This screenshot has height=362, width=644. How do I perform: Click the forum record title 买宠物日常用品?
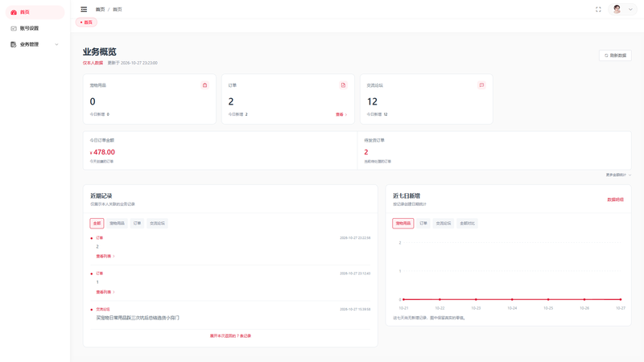click(x=138, y=318)
